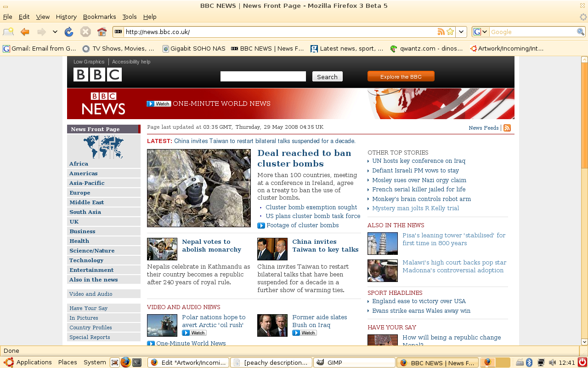Image resolution: width=588 pixels, height=368 pixels.
Task: Watch One-Minute World News in banner
Action: [x=159, y=103]
